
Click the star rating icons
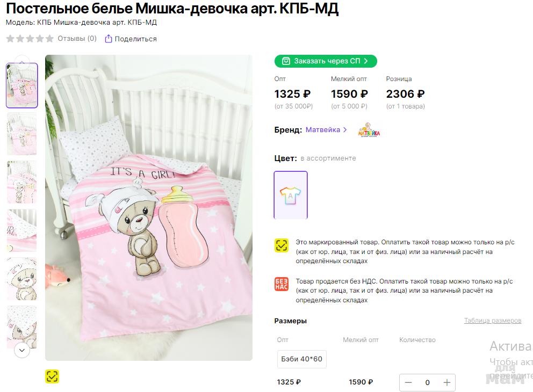pyautogui.click(x=30, y=39)
